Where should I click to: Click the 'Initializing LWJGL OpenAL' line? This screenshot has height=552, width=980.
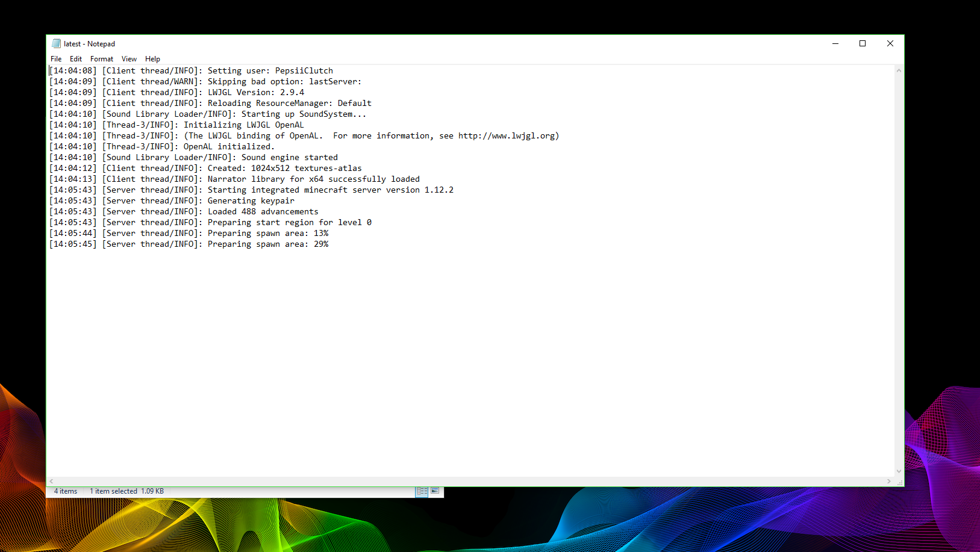176,125
